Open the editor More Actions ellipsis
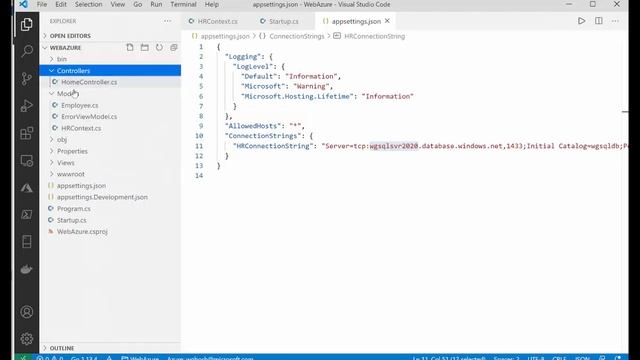 point(615,21)
